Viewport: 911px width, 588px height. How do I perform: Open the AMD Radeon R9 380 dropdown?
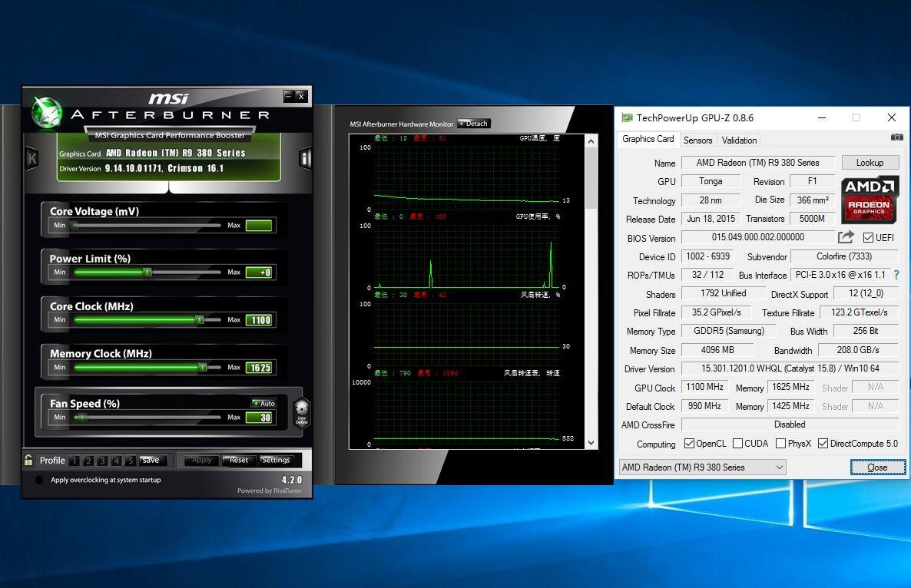pos(702,467)
